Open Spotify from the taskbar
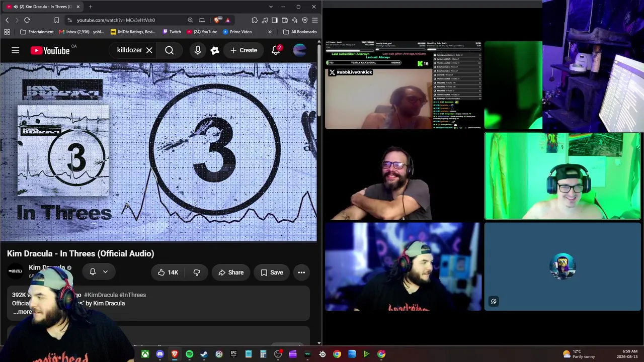The image size is (644, 362). 189,354
